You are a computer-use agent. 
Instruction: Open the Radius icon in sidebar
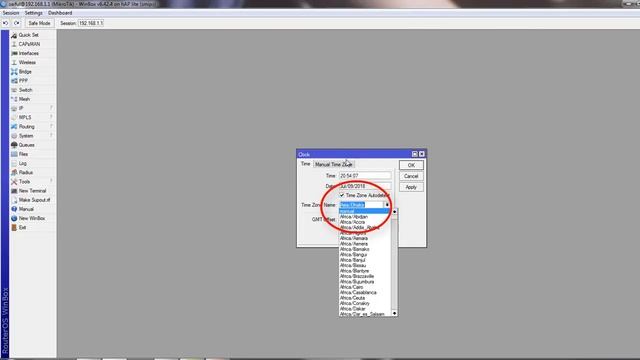pos(14,173)
